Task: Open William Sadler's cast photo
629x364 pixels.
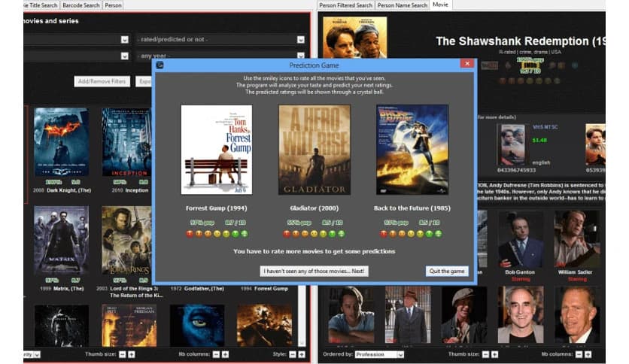Action: (576, 239)
